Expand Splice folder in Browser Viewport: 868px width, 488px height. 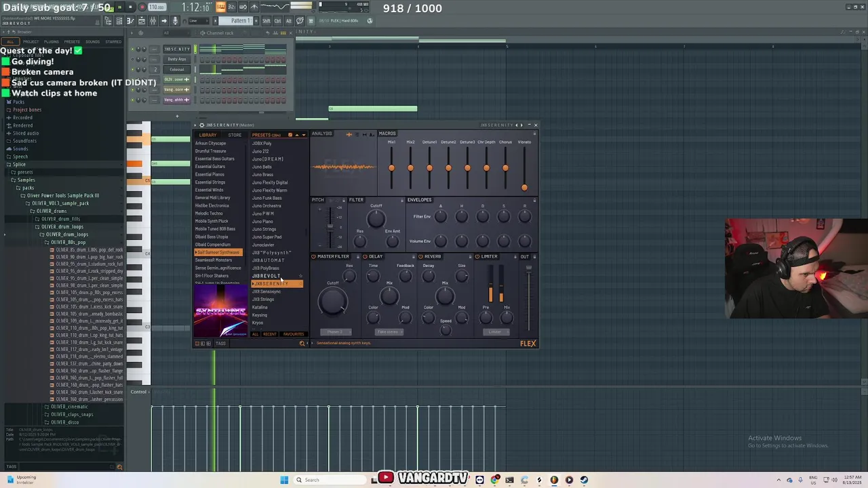(19, 164)
